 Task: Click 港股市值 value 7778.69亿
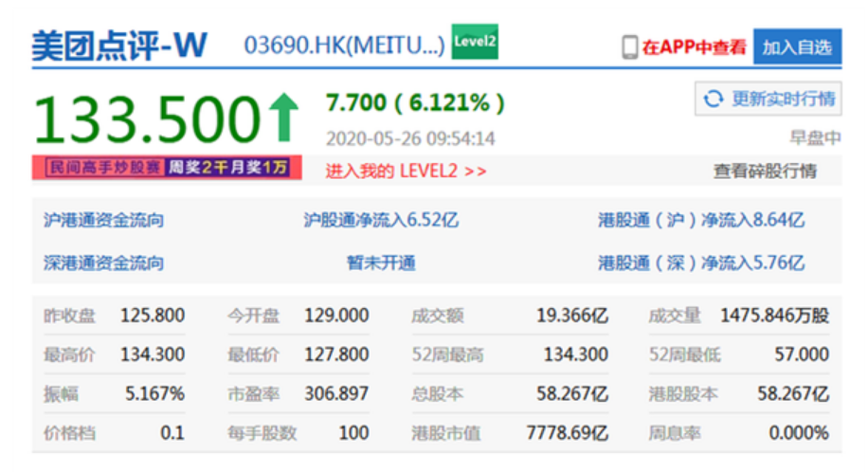(568, 432)
